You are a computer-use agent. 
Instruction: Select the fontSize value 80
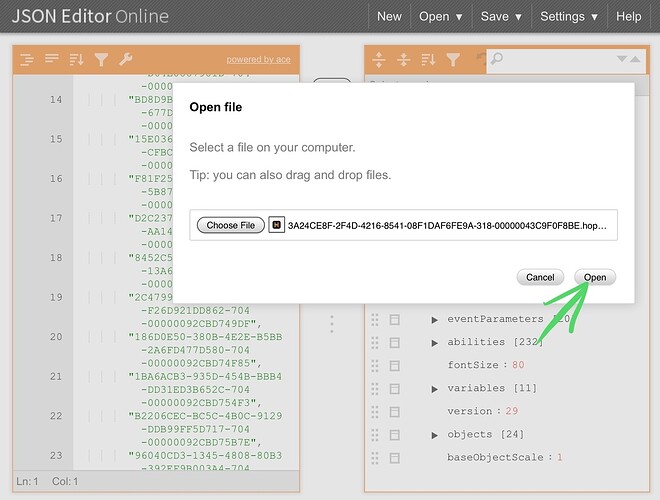point(518,365)
